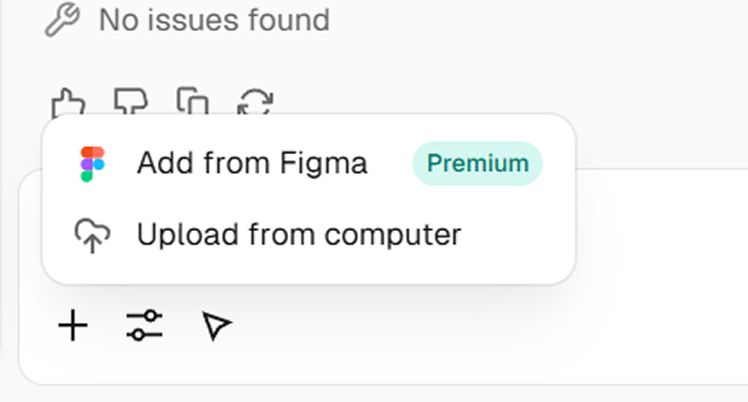Collapse the attachment popup via plus button
Screen dimensions: 748x402
73,326
